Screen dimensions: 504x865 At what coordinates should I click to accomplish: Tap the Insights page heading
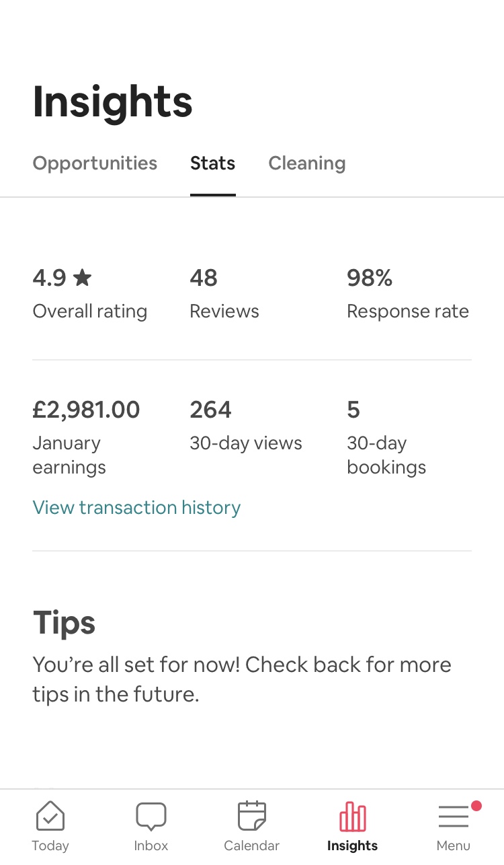(x=112, y=102)
